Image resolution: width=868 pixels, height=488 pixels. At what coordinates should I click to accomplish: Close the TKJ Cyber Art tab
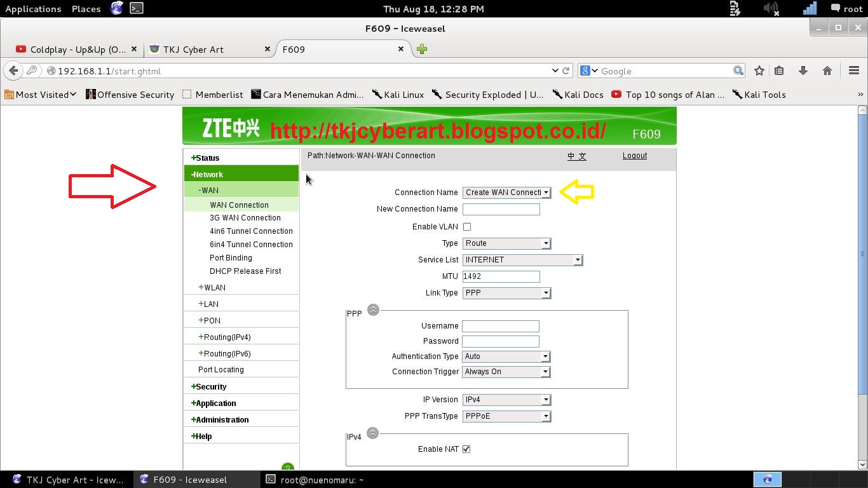(268, 49)
